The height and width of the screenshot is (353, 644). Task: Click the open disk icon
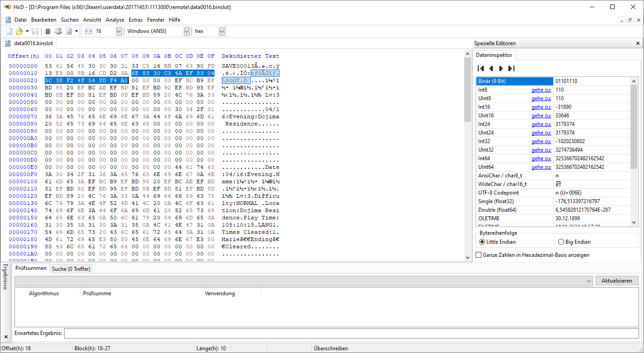58,31
